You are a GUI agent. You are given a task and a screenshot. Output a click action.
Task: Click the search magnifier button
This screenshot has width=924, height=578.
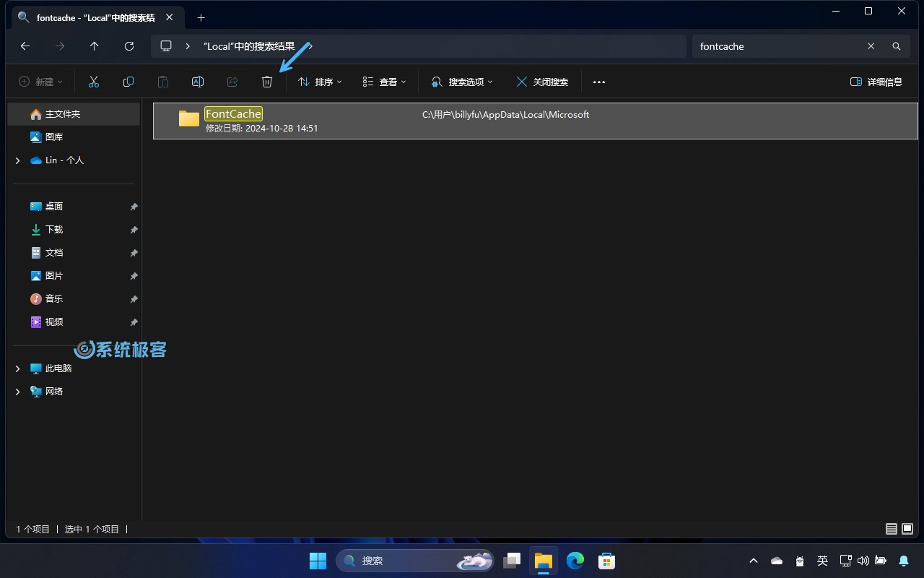897,46
